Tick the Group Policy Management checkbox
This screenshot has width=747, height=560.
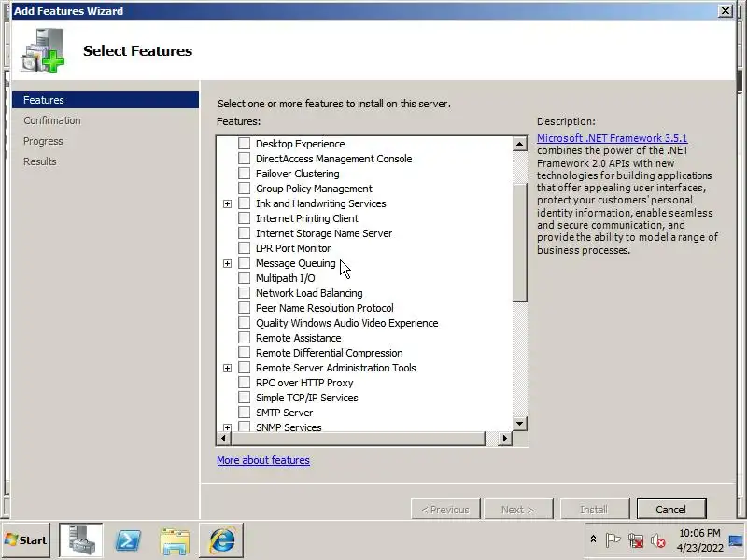click(x=244, y=189)
